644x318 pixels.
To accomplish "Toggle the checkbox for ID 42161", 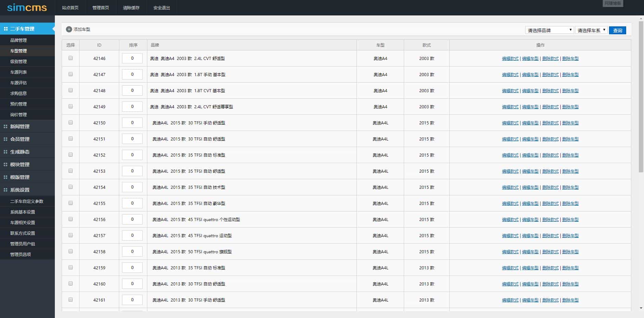I will click(x=71, y=300).
